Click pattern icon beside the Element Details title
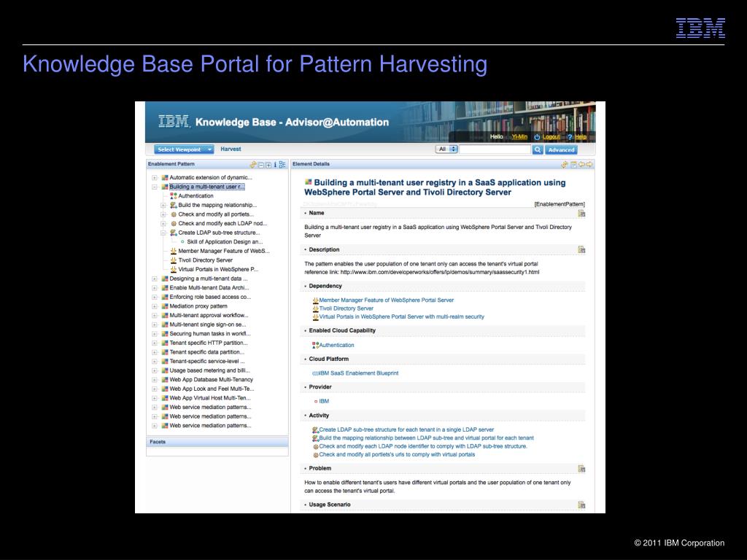 pos(309,182)
